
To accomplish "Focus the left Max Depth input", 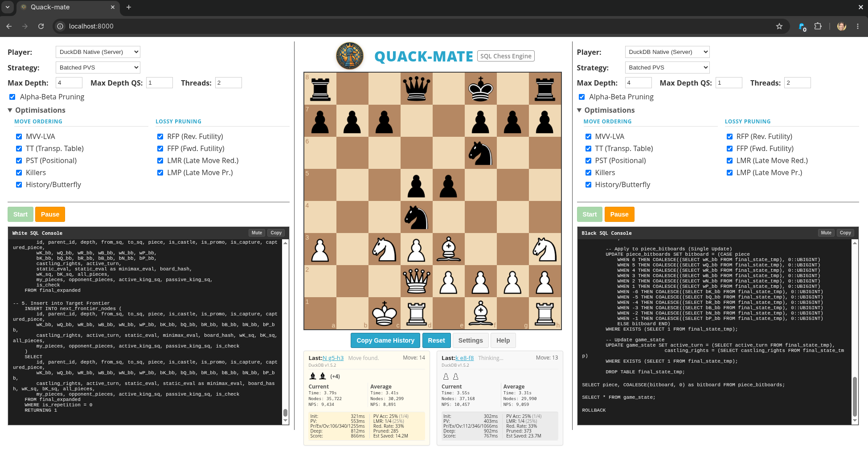I will pos(69,83).
